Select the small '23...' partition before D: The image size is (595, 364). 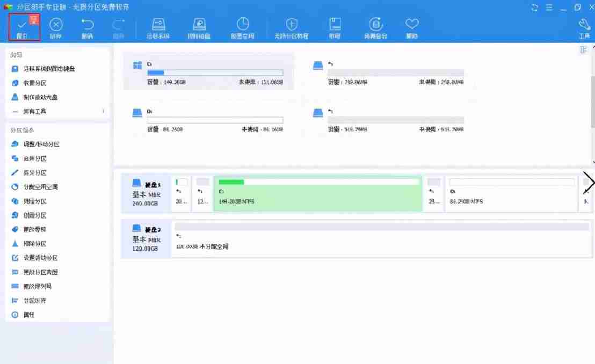pos(434,193)
